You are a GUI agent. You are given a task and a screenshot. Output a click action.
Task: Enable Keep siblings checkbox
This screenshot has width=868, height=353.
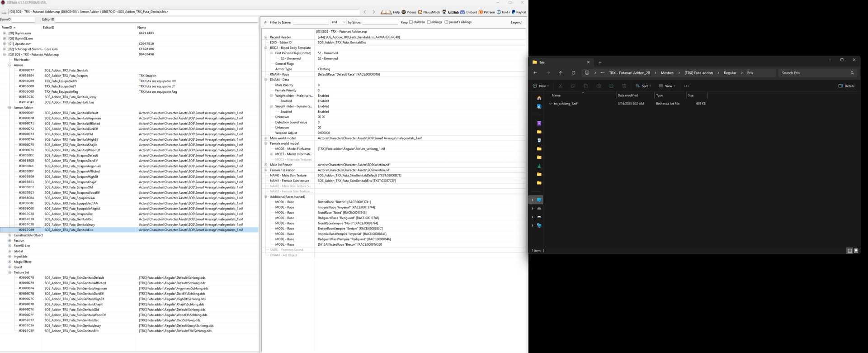pyautogui.click(x=429, y=22)
